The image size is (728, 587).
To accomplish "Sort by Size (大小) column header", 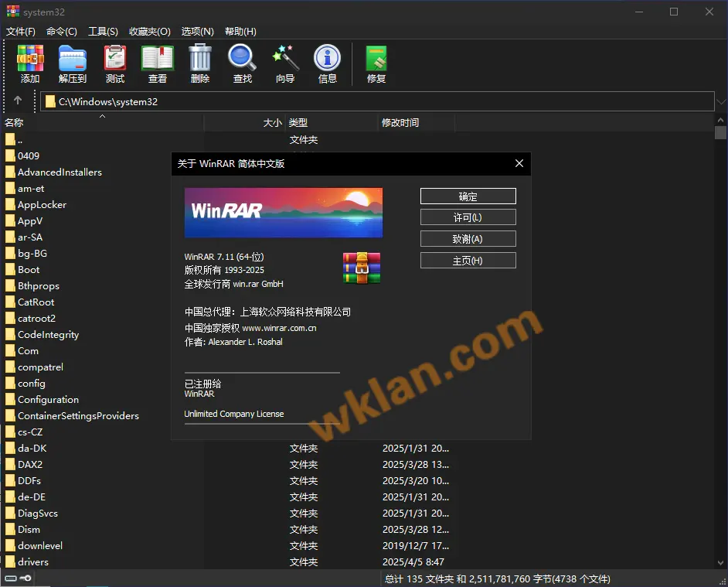I will point(244,123).
